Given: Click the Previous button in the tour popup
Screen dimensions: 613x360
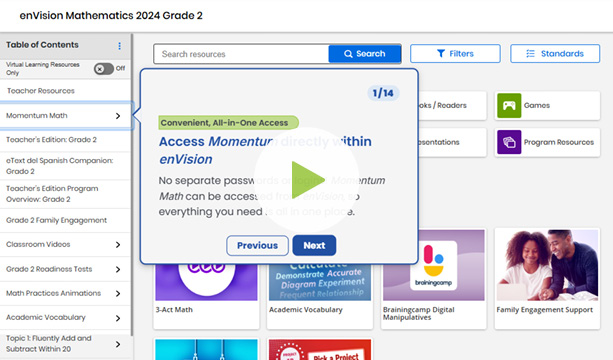Looking at the screenshot, I should 257,245.
